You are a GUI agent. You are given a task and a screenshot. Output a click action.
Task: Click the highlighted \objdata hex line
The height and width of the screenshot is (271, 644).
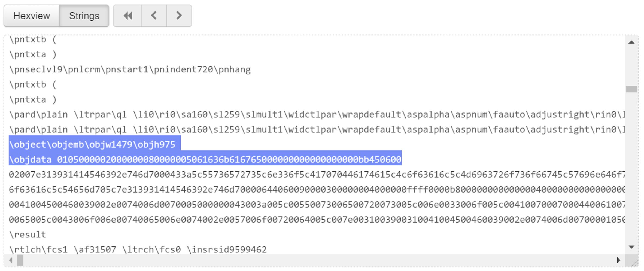coord(205,159)
